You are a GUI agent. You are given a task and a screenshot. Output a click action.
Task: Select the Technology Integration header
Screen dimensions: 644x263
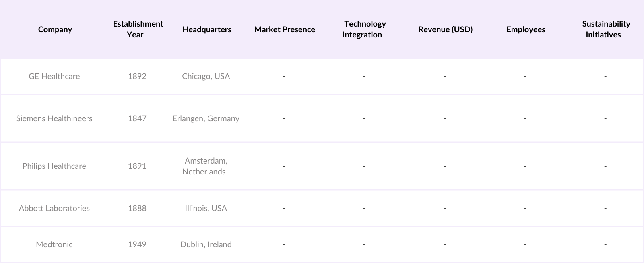364,29
